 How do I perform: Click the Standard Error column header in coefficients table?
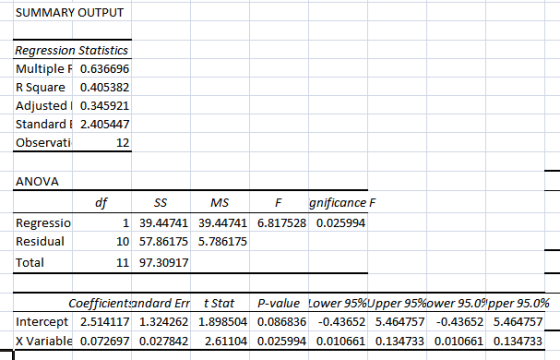tap(161, 303)
